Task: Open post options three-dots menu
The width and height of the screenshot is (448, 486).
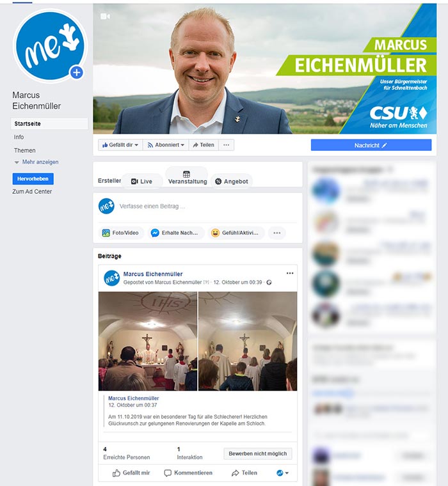Action: tap(290, 273)
